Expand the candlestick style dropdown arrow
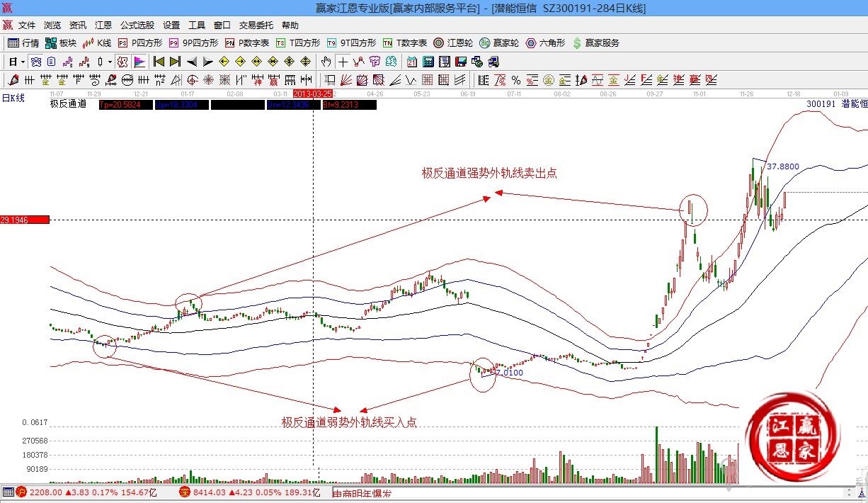868x503 pixels. 109,62
